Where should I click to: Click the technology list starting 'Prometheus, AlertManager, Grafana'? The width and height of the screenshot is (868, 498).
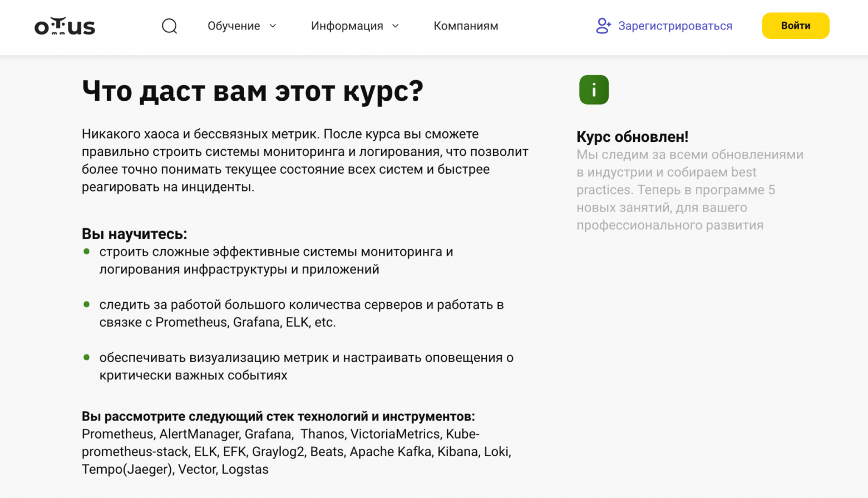click(297, 451)
